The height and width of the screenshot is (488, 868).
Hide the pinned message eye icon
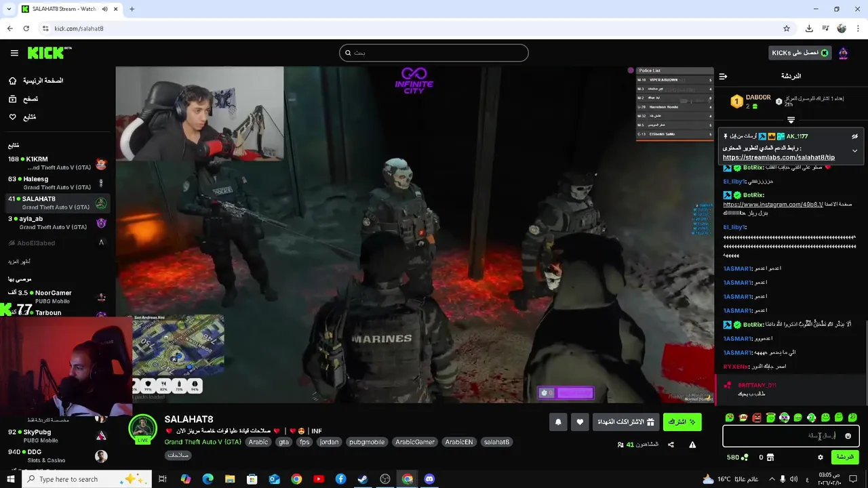(855, 136)
